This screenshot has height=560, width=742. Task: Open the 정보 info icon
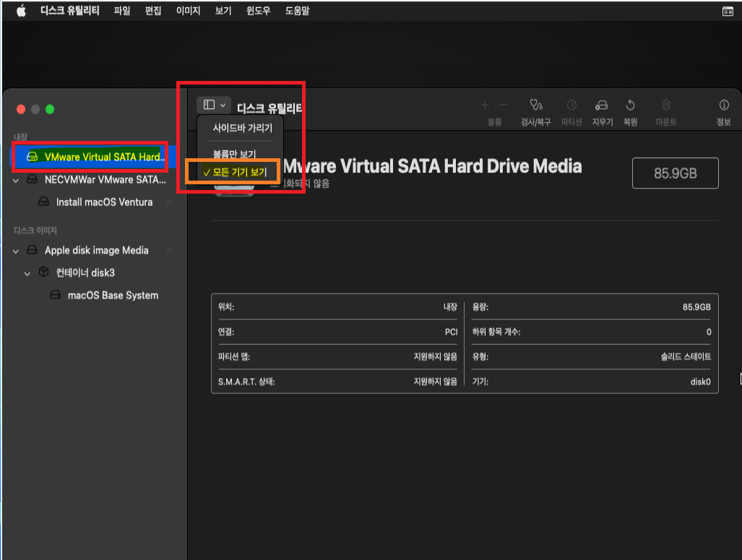(x=723, y=105)
